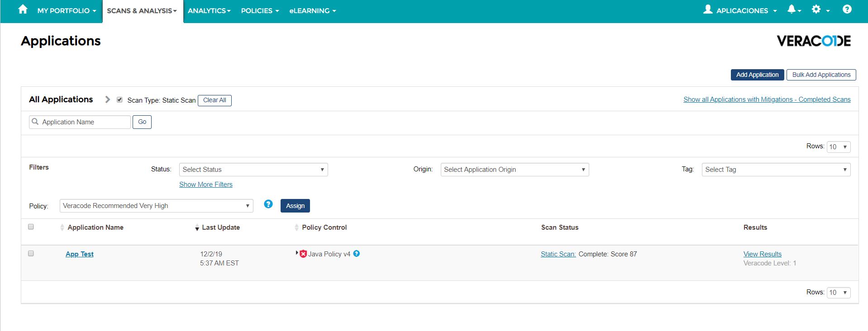This screenshot has height=331, width=868.
Task: Click the Scan Status column header
Action: (x=560, y=227)
